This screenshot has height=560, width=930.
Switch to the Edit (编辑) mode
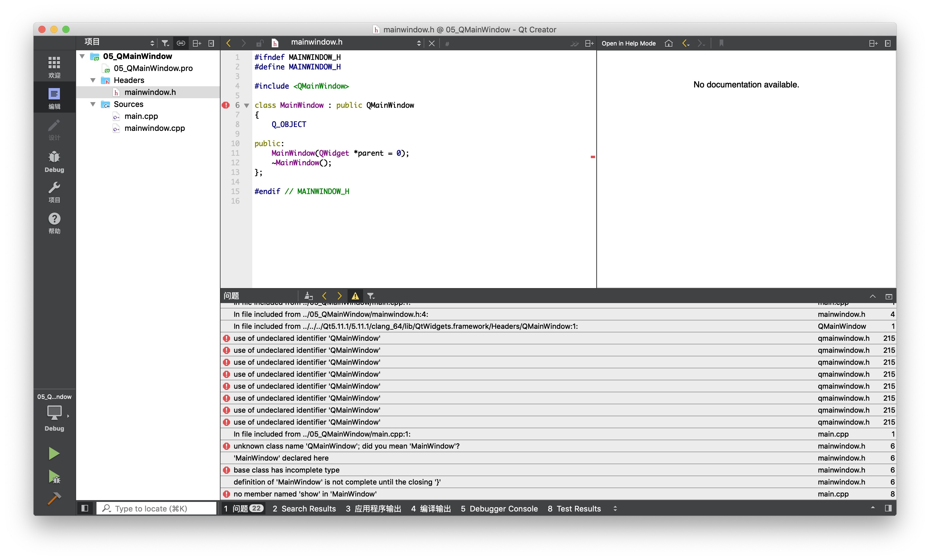click(x=54, y=98)
